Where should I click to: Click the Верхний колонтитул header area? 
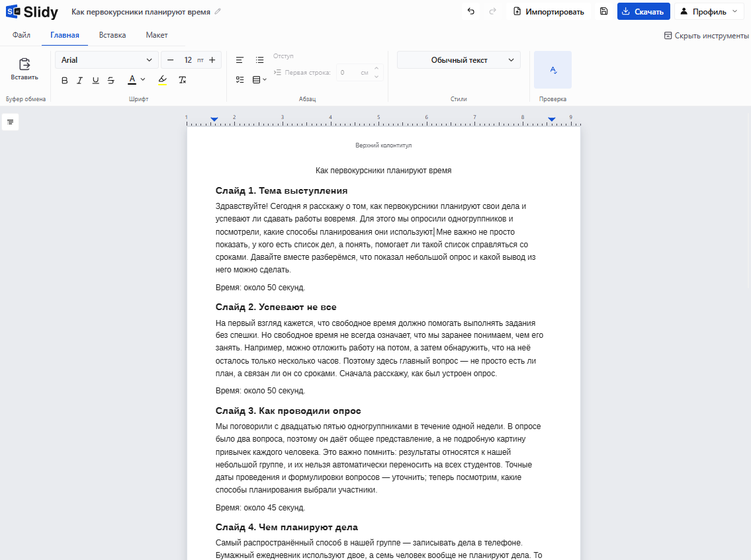click(x=383, y=145)
